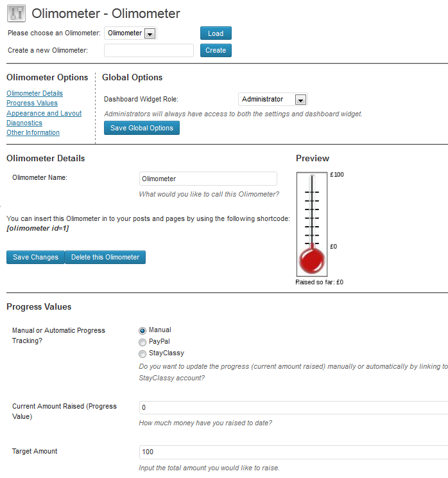Click the shortcode text [olimometer id=1]
The height and width of the screenshot is (478, 448).
38,228
